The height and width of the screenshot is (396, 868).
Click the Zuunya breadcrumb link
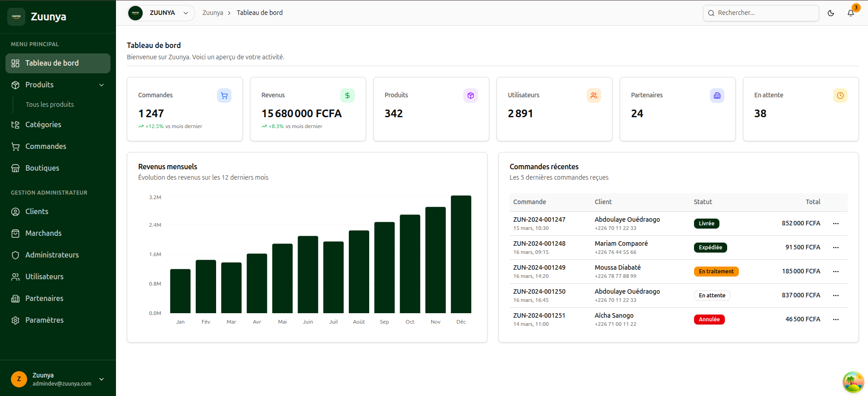coord(212,13)
